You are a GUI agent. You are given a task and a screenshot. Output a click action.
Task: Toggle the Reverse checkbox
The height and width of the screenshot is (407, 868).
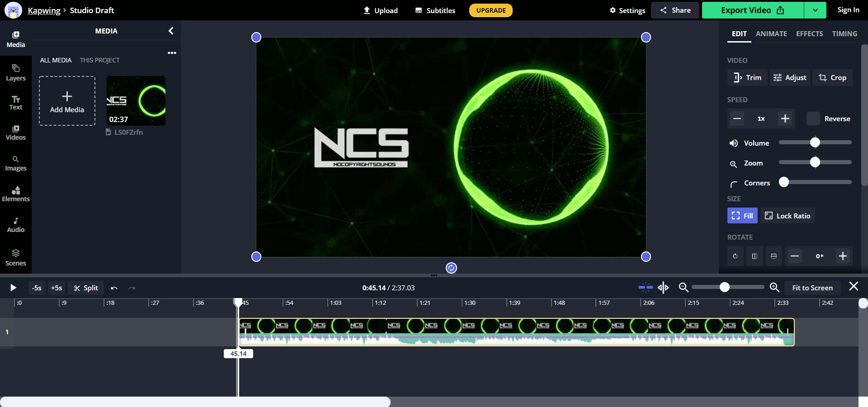pyautogui.click(x=813, y=118)
